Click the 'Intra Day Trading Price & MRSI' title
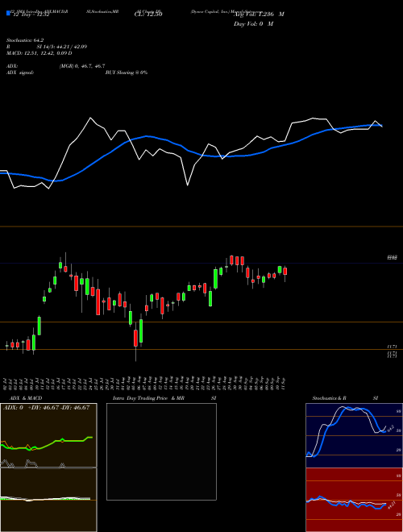The height and width of the screenshot is (532, 403). pyautogui.click(x=164, y=398)
